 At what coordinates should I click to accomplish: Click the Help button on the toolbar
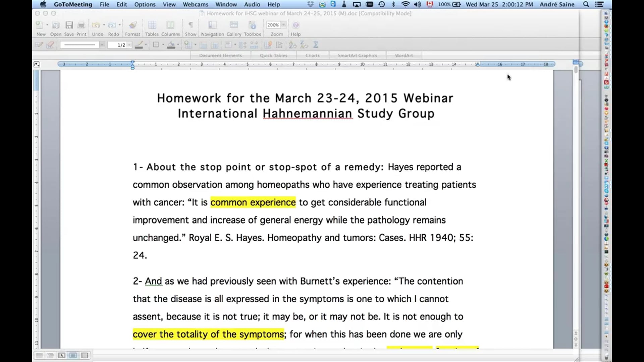pos(296,24)
